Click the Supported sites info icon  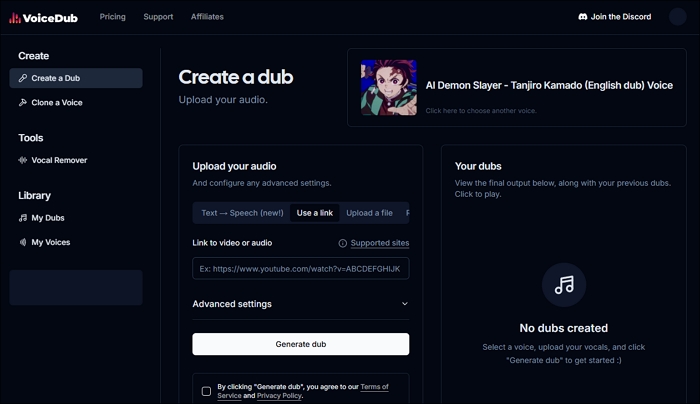click(343, 243)
